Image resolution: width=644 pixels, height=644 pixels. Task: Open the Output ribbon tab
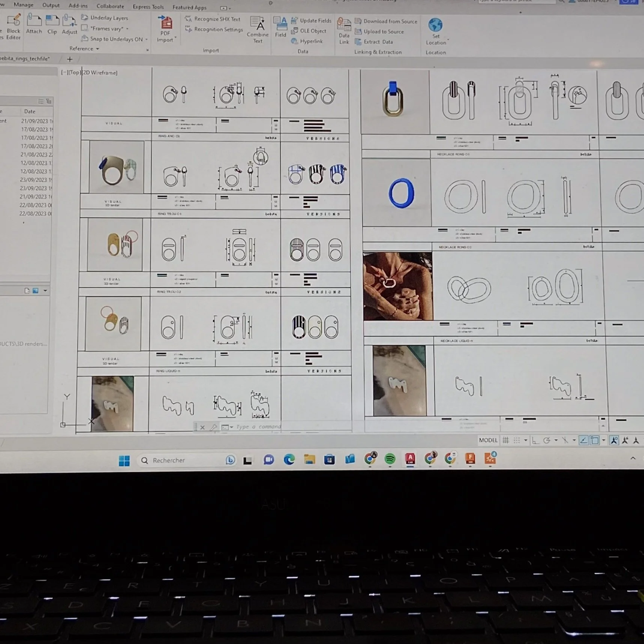pyautogui.click(x=51, y=5)
